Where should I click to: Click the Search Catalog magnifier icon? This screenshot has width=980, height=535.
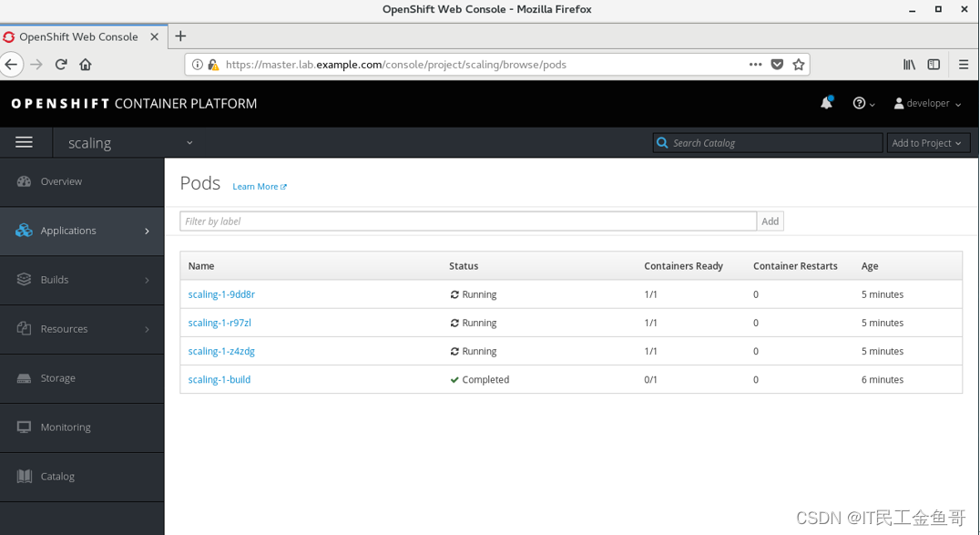[662, 143]
